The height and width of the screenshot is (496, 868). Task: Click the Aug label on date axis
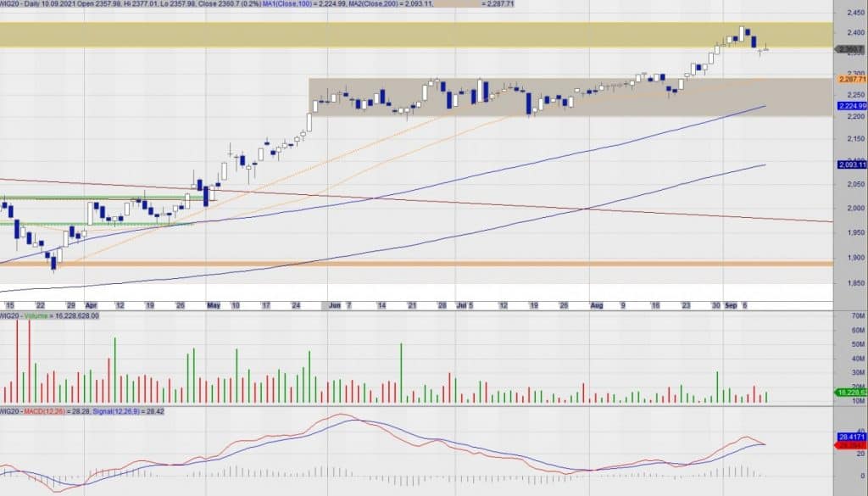[x=596, y=304]
